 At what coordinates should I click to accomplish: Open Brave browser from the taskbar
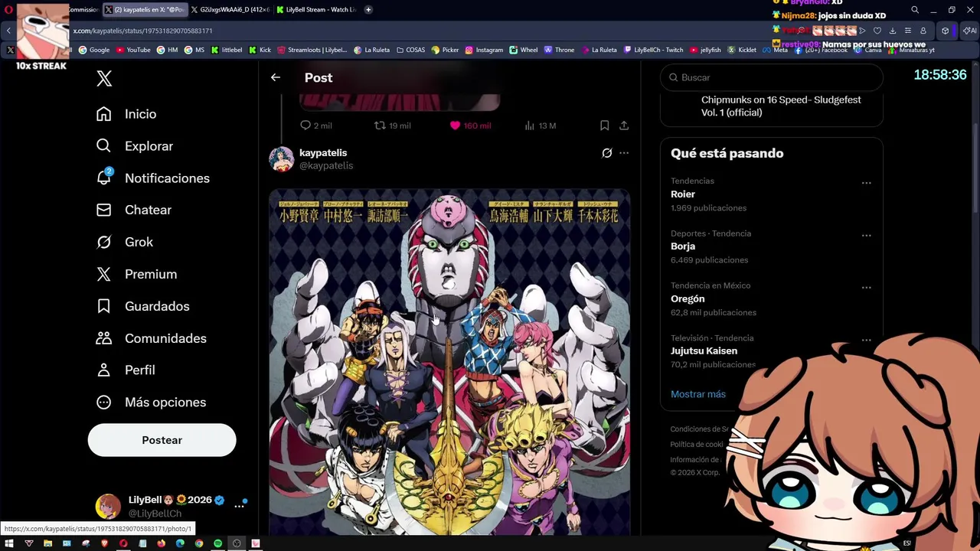(x=104, y=543)
